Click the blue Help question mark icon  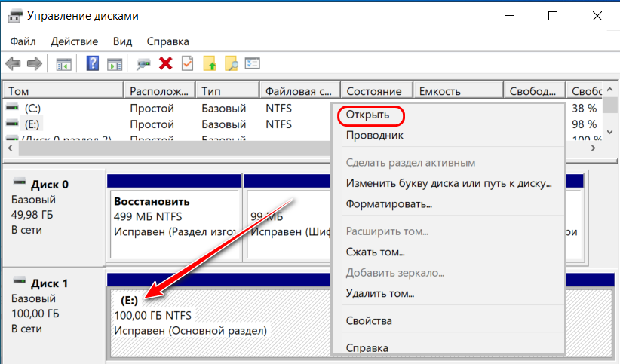(x=93, y=63)
